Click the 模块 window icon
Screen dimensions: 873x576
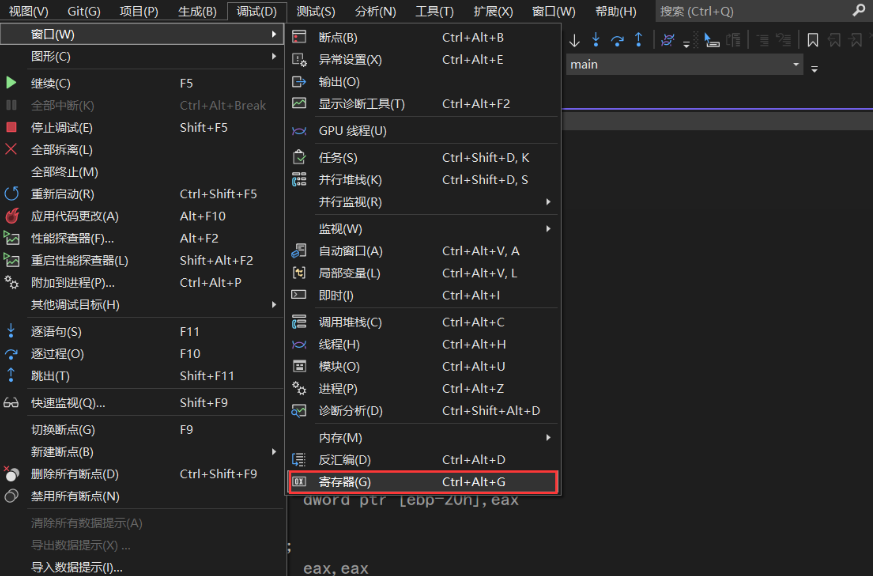coord(299,366)
